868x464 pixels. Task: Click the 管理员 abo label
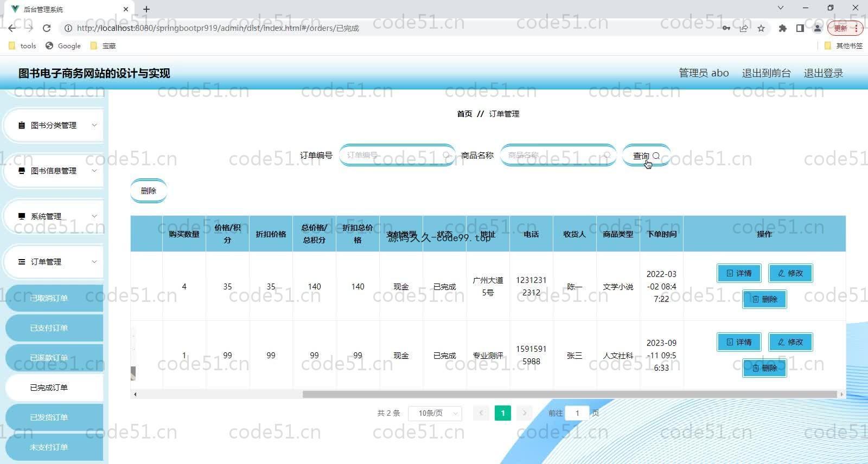704,73
